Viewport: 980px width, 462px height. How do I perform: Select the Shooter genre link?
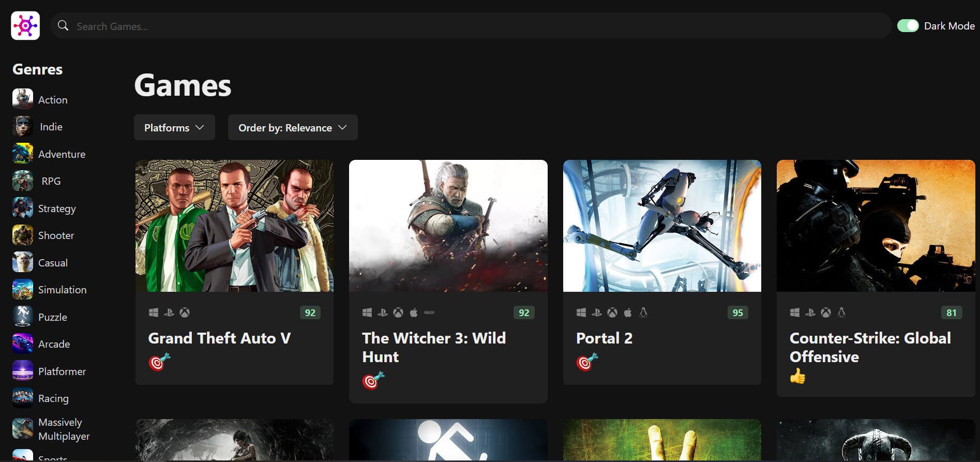(x=56, y=235)
